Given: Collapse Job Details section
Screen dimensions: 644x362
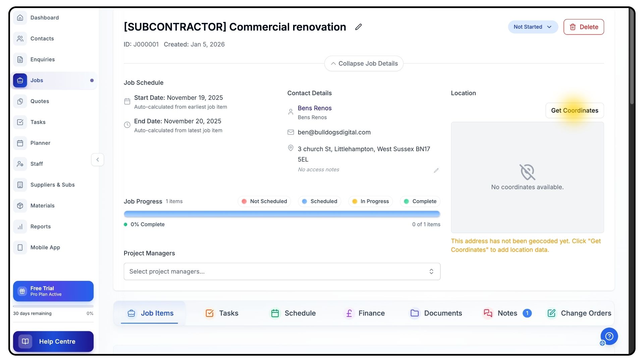Looking at the screenshot, I should [x=364, y=63].
